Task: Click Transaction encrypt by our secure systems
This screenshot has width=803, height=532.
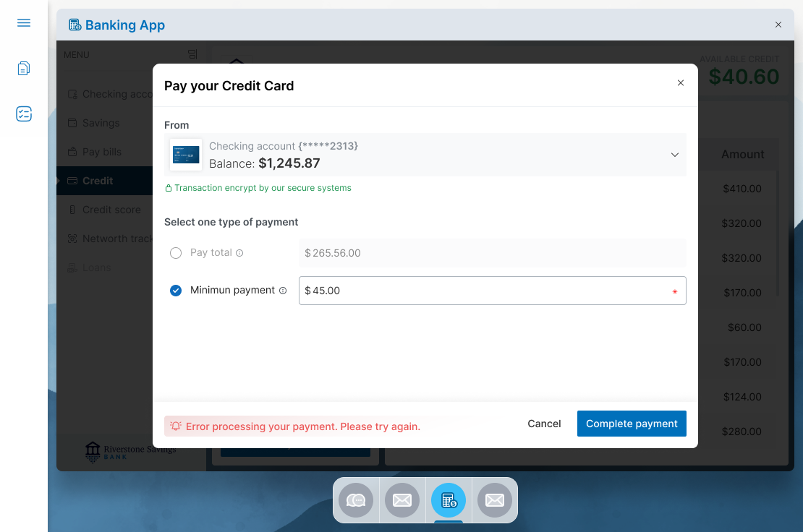Action: pos(263,188)
